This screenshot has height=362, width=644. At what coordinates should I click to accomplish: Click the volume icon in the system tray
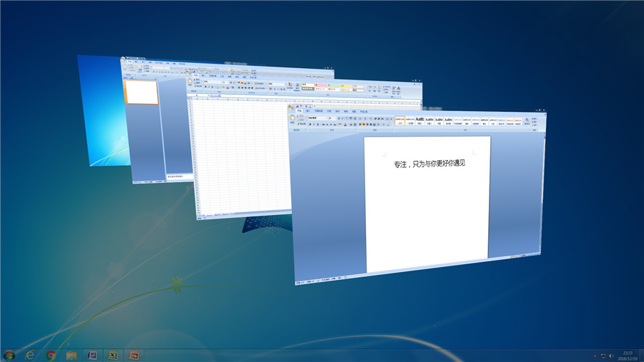point(611,356)
